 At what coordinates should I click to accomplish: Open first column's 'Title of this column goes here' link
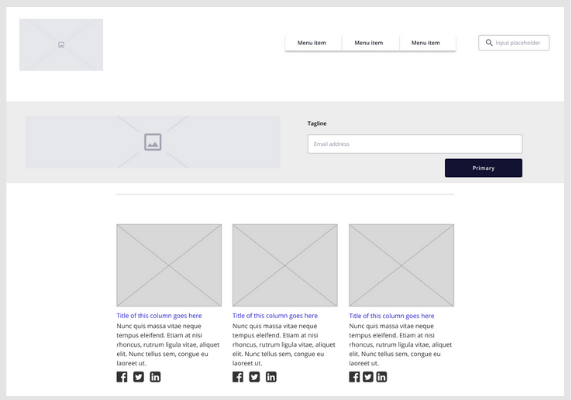(159, 315)
